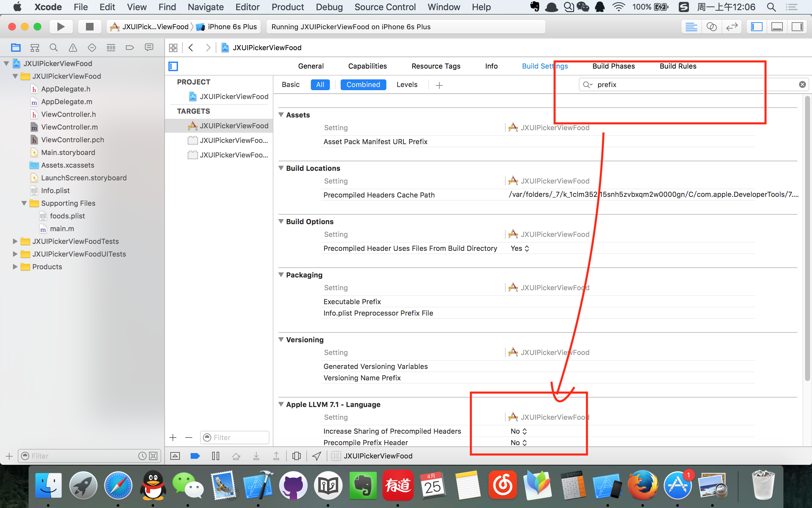Click the Run (play) button
Image resolution: width=812 pixels, height=508 pixels.
[x=61, y=27]
